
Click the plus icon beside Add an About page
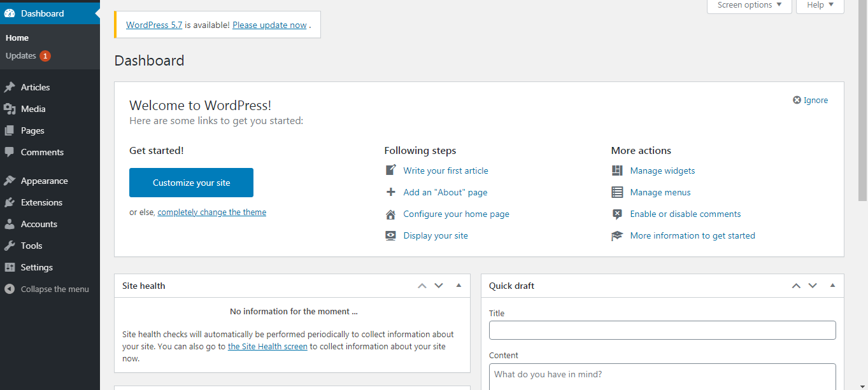tap(391, 192)
